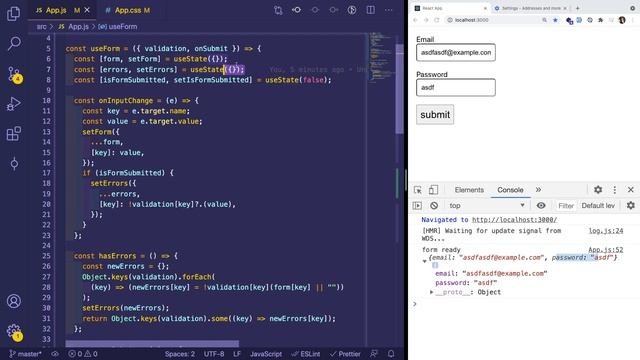The height and width of the screenshot is (360, 640).
Task: Click the synchronize changes cloud icon in status bar
Action: click(55, 354)
